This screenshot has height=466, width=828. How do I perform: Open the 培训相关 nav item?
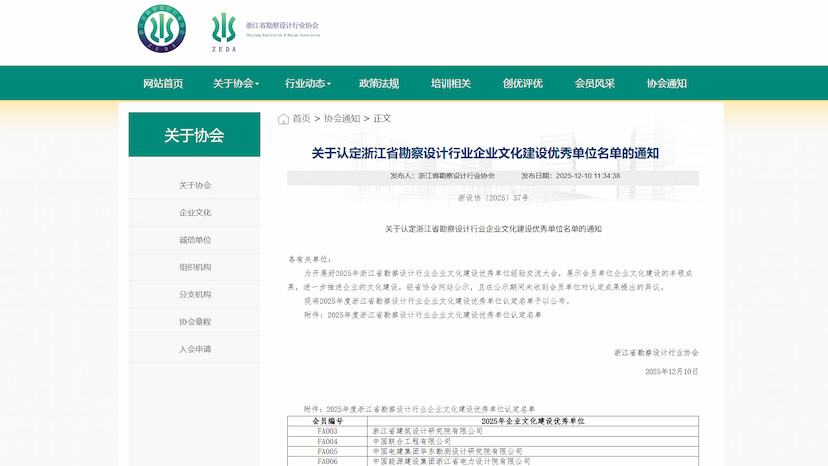point(451,83)
